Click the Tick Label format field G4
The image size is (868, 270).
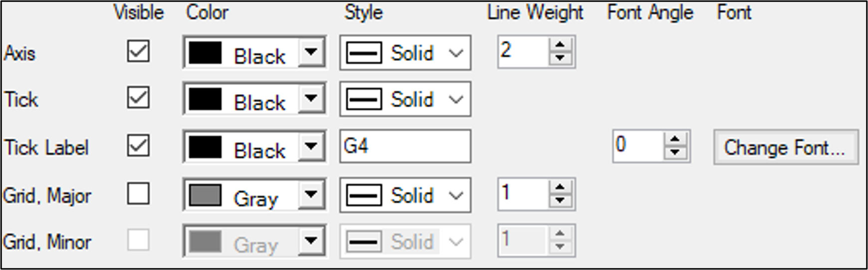click(405, 146)
